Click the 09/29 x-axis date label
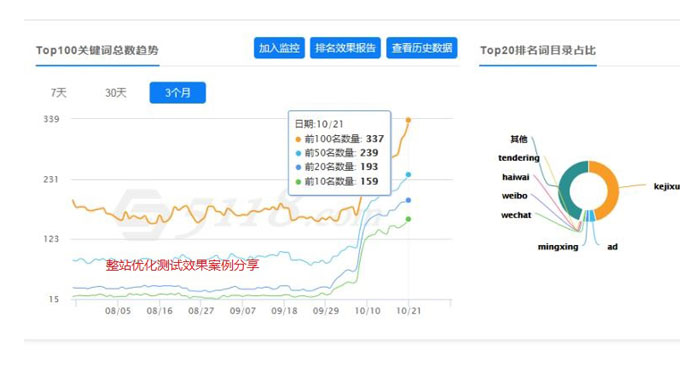The image size is (680, 380). (x=326, y=311)
